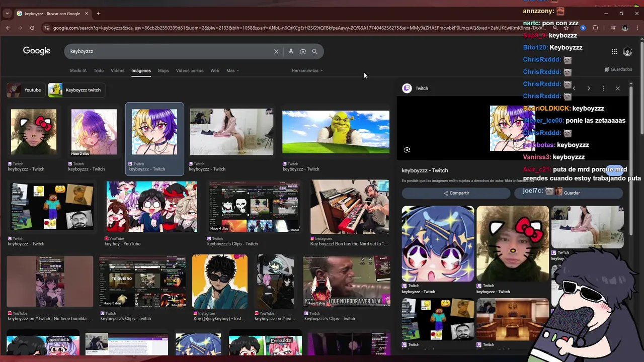Viewport: 644px width, 362px height.
Task: Click the keyboyzzz - Twitch preview title
Action: click(x=425, y=170)
